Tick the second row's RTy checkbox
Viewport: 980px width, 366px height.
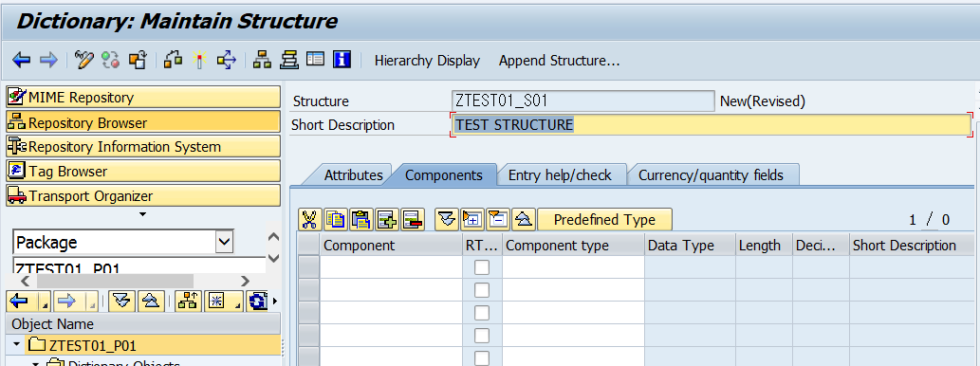(x=482, y=290)
